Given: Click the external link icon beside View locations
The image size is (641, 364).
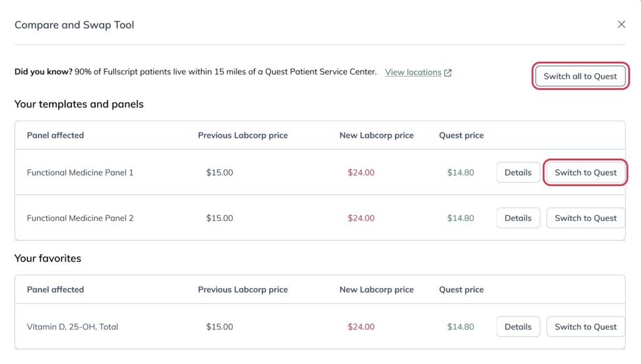Looking at the screenshot, I should point(448,73).
